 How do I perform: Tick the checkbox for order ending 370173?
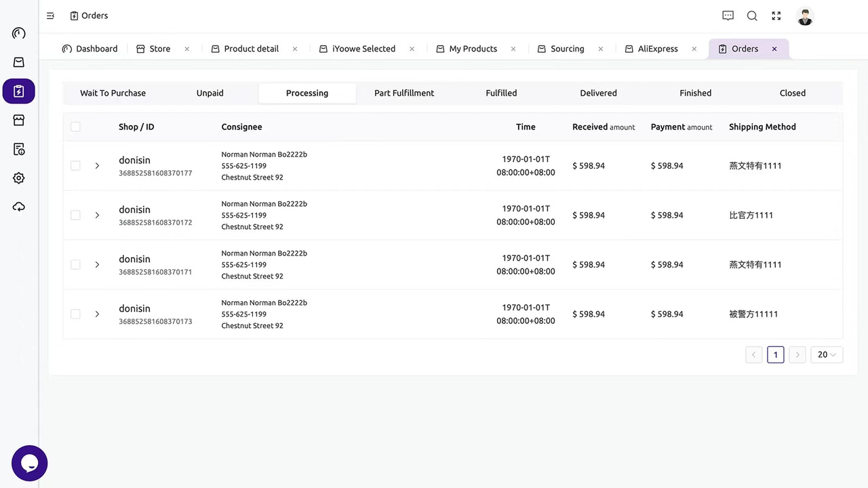75,314
